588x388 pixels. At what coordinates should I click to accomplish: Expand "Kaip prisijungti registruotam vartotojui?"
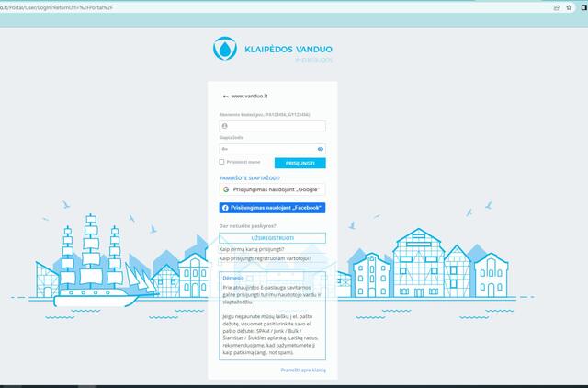[x=265, y=258]
